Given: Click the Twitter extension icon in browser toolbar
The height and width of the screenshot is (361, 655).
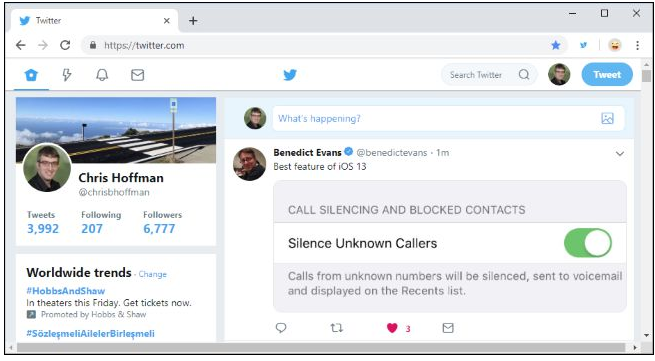Looking at the screenshot, I should pyautogui.click(x=584, y=45).
